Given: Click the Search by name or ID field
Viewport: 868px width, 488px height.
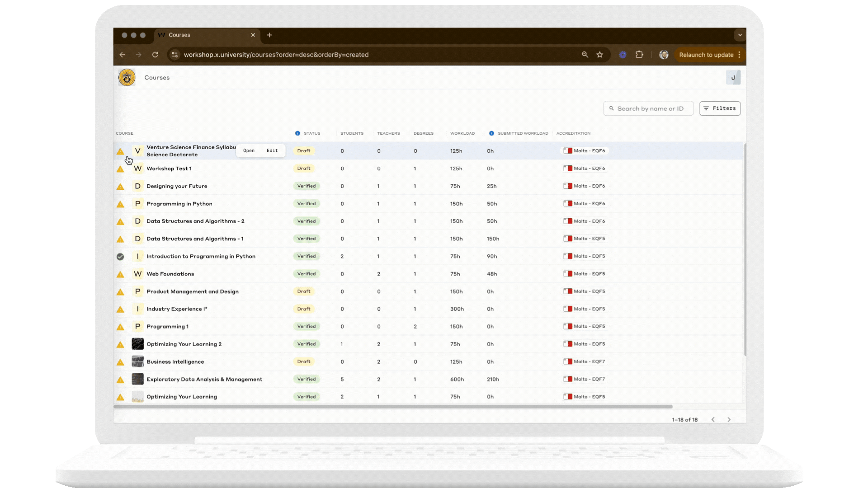Looking at the screenshot, I should tap(648, 108).
